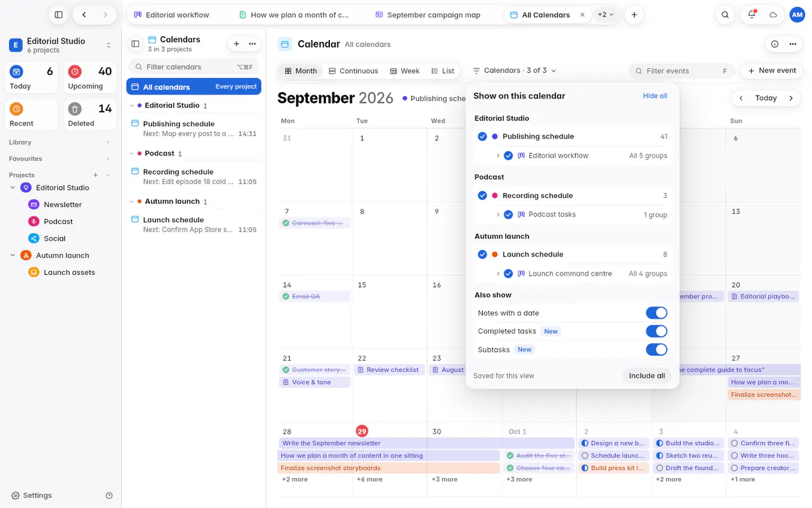The image size is (812, 508).
Task: Collapse the calendars list panel icon
Action: 135,44
